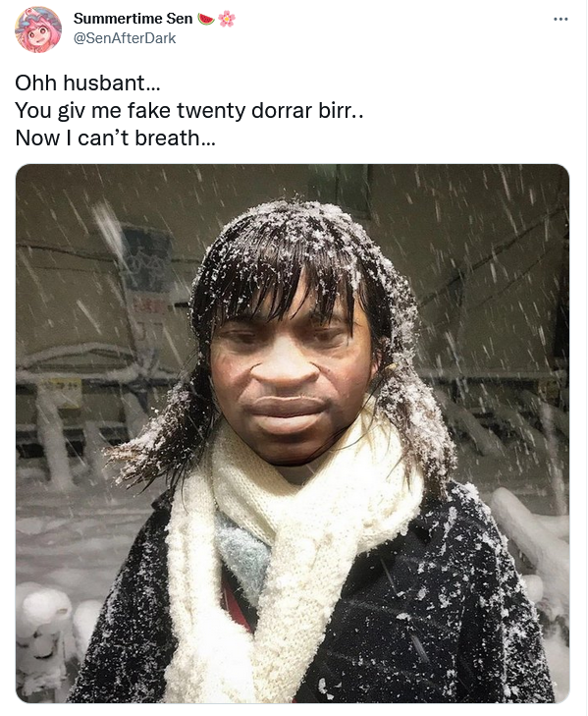Click the pink flower emoji beside the name
This screenshot has width=588, height=716.
tap(227, 19)
